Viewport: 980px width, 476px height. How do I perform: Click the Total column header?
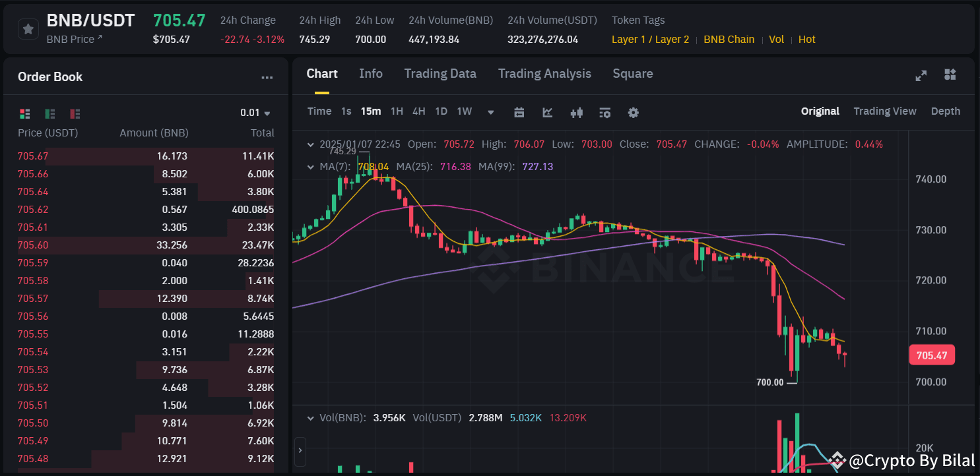point(263,133)
